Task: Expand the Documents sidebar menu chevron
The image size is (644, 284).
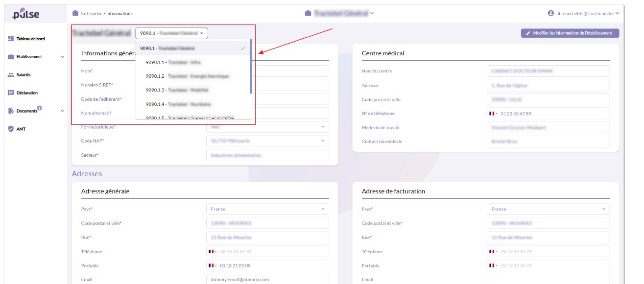Action: coord(62,111)
